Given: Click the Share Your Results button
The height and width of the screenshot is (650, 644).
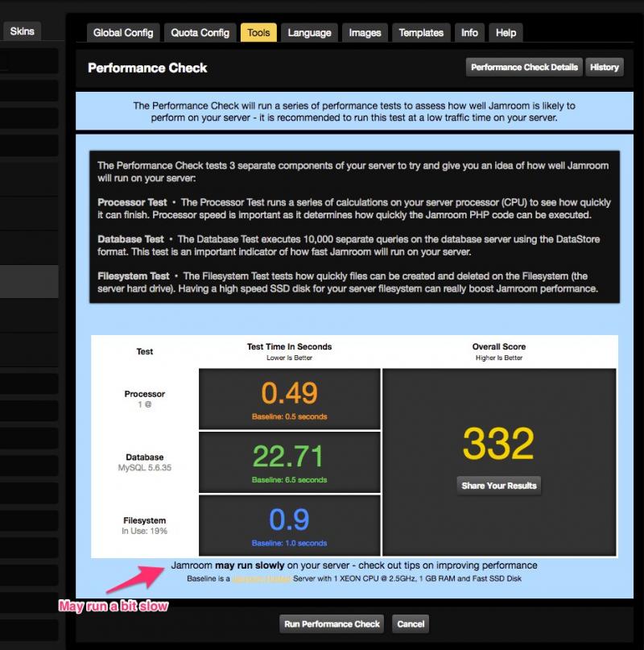Looking at the screenshot, I should point(499,486).
